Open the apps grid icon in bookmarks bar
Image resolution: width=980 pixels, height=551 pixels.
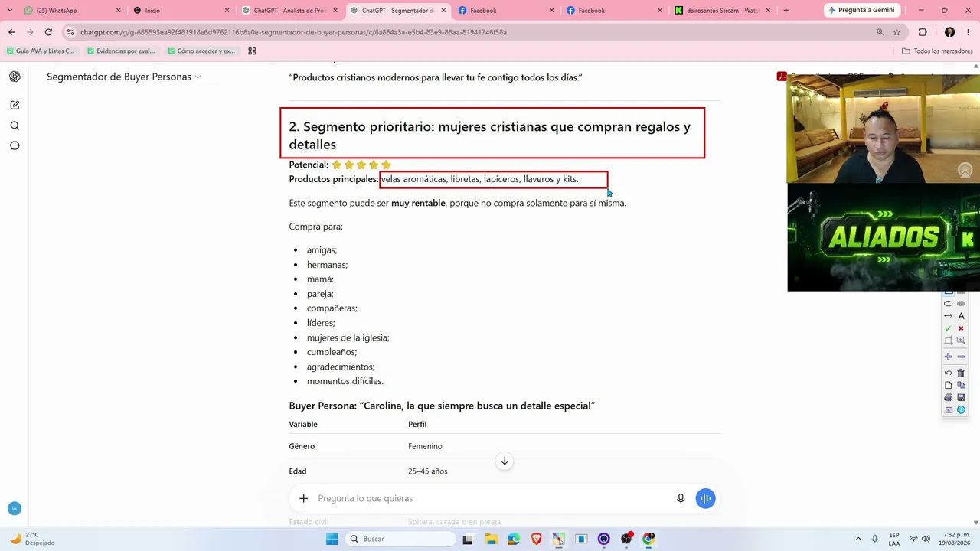(252, 51)
